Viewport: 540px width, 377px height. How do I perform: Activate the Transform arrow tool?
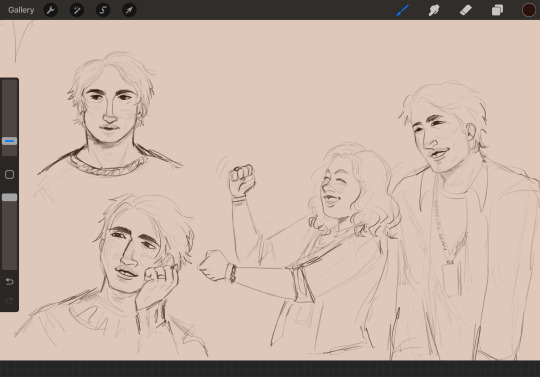coord(129,10)
